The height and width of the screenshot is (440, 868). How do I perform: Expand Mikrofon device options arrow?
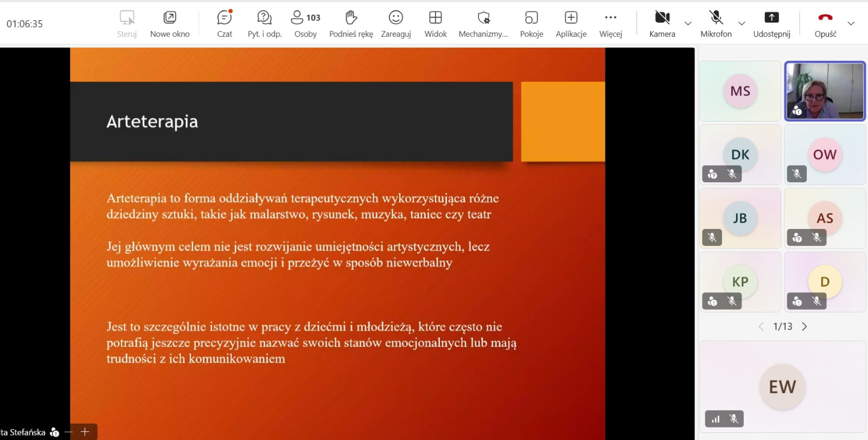click(742, 23)
